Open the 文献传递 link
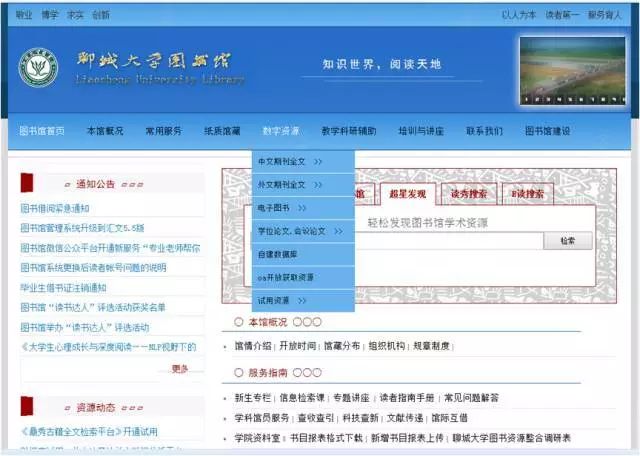 click(405, 418)
